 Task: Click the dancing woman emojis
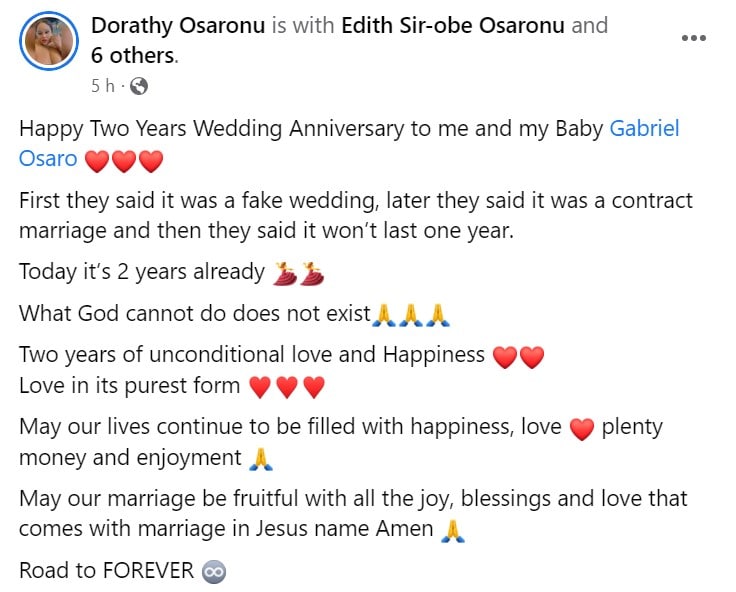[299, 272]
